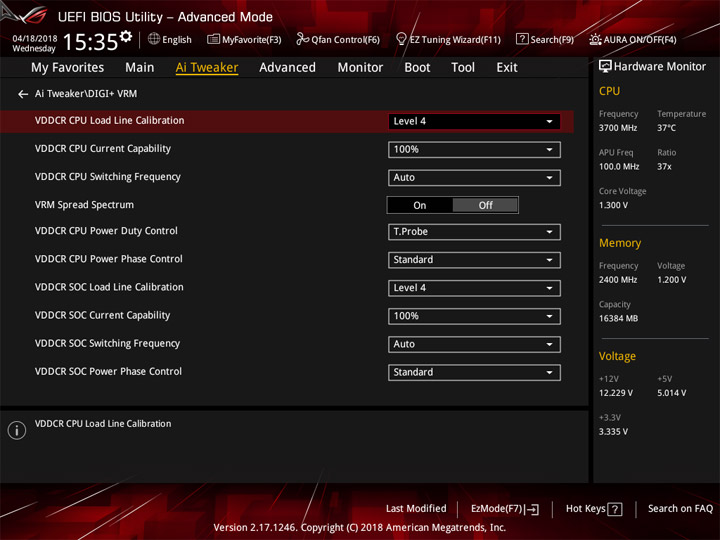
Task: Select VDDCR CPU Current Capability label
Action: point(103,149)
